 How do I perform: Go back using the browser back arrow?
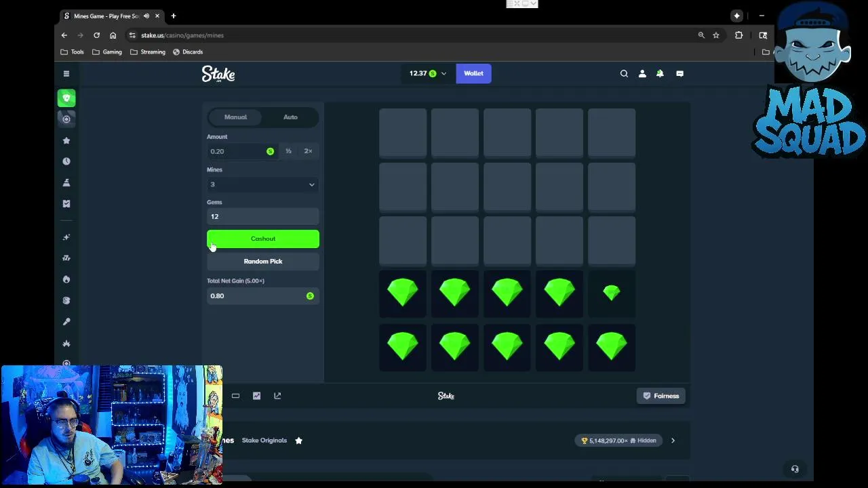64,35
